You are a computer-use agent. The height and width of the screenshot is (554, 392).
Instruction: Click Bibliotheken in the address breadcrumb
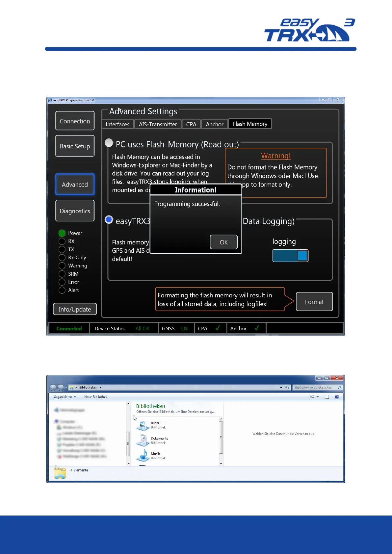click(88, 388)
